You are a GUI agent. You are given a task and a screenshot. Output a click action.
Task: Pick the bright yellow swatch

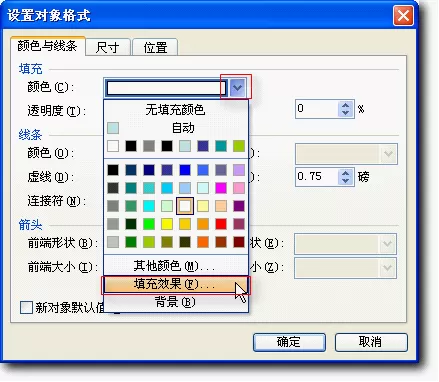point(167,224)
